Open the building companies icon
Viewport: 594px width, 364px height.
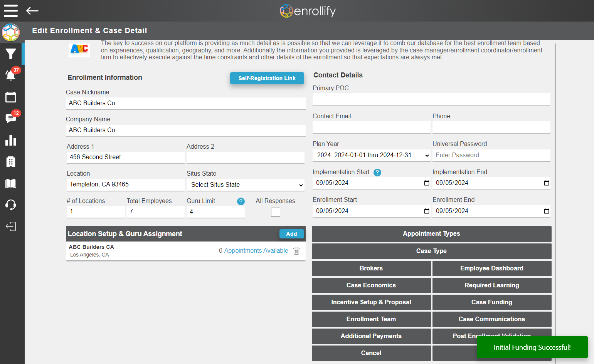click(11, 162)
